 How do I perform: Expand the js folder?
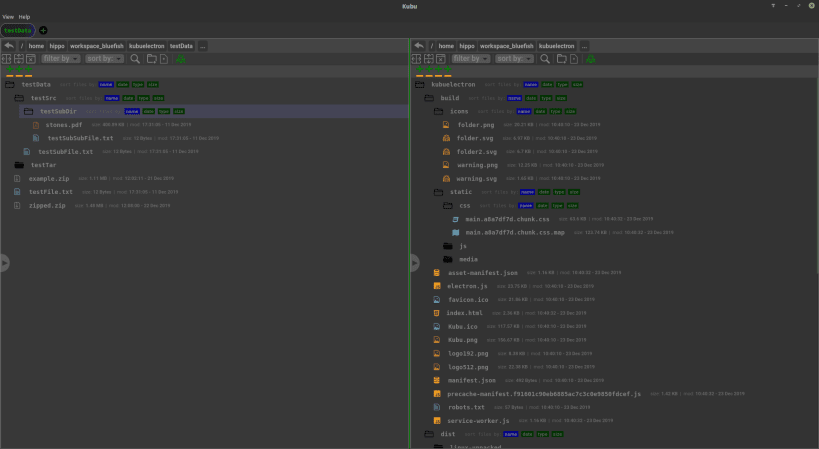pyautogui.click(x=448, y=246)
